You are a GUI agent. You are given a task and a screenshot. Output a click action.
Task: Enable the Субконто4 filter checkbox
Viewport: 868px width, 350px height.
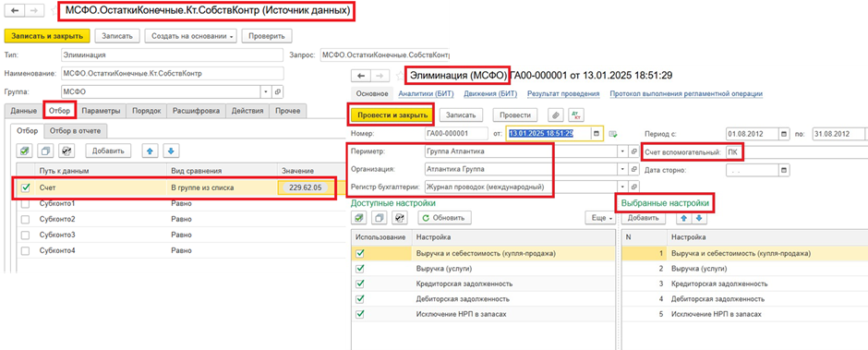click(26, 251)
